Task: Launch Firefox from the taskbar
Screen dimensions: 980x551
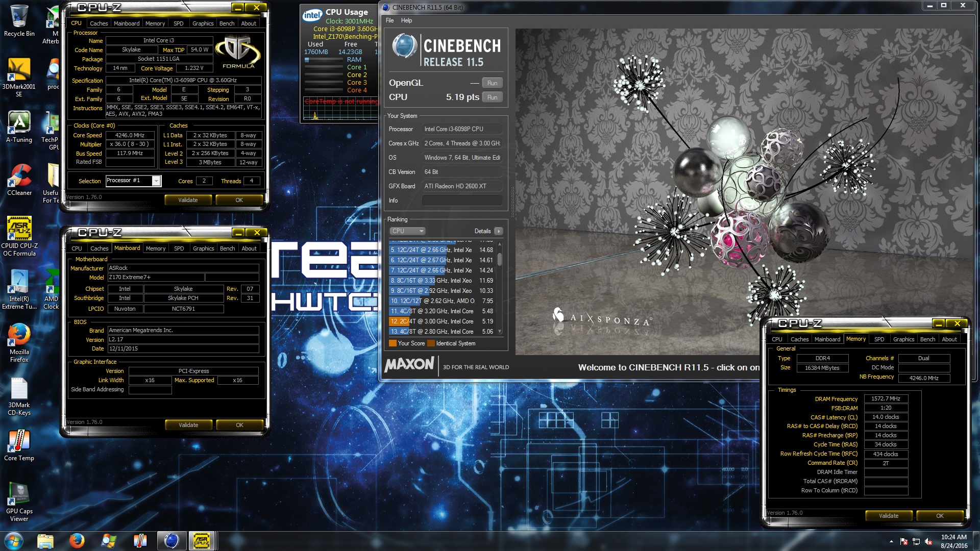Action: click(x=77, y=541)
